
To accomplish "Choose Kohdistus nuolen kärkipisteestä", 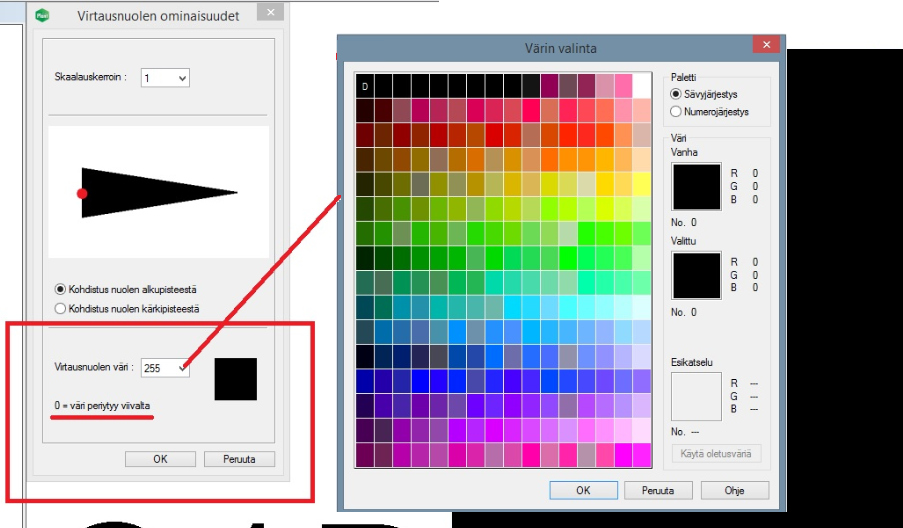I will point(61,309).
